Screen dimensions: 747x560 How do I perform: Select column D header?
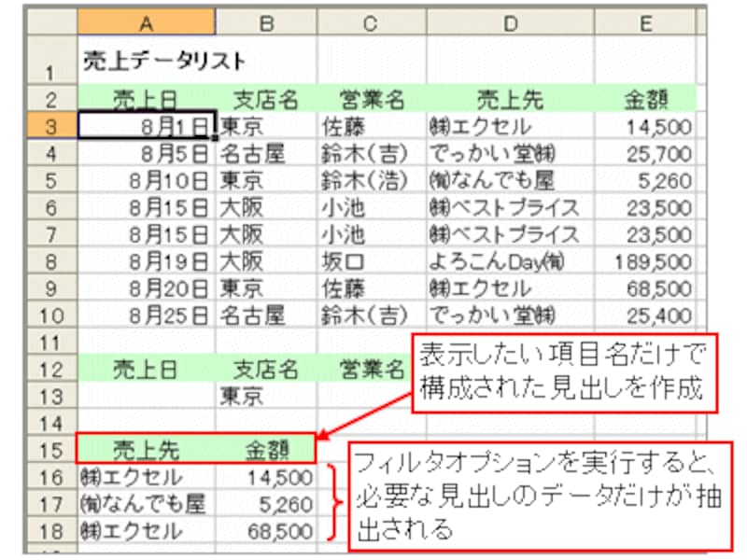pyautogui.click(x=510, y=21)
